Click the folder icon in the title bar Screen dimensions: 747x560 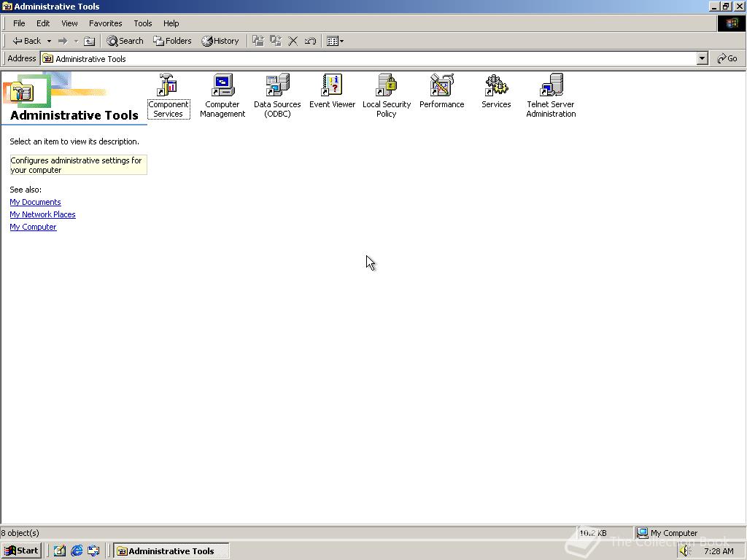[7, 6]
